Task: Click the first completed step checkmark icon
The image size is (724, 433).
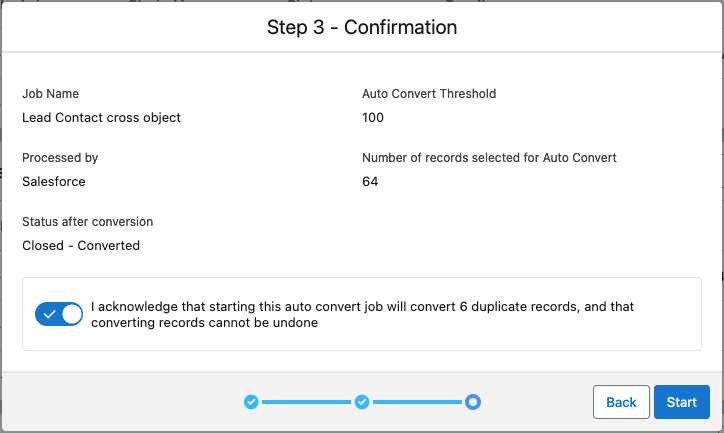Action: 251,402
